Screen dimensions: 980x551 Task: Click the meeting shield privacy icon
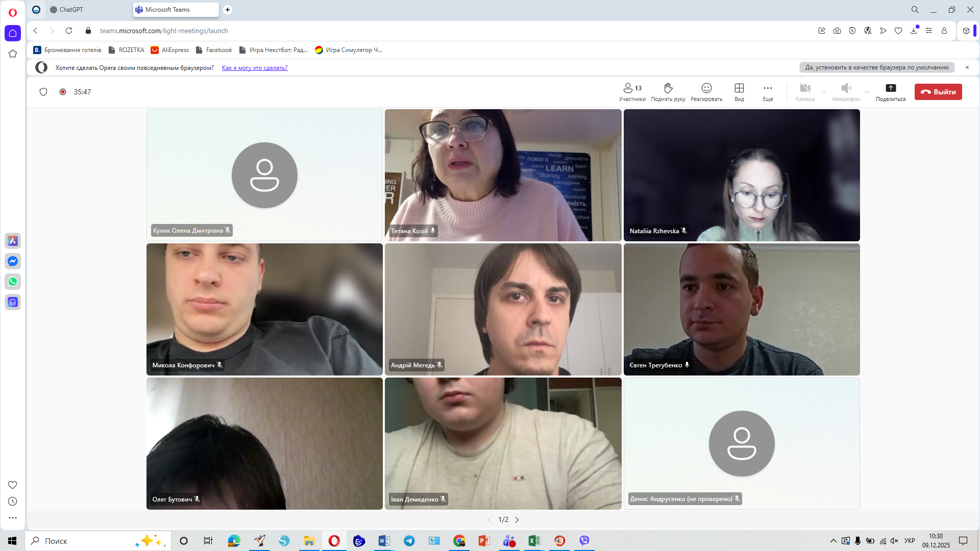[43, 92]
